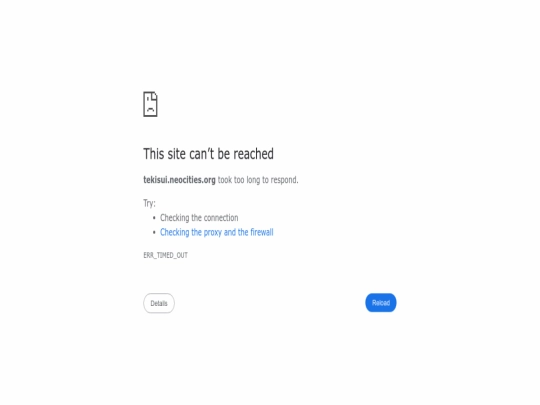Click the sad page error icon
The image size is (540, 405).
point(150,104)
